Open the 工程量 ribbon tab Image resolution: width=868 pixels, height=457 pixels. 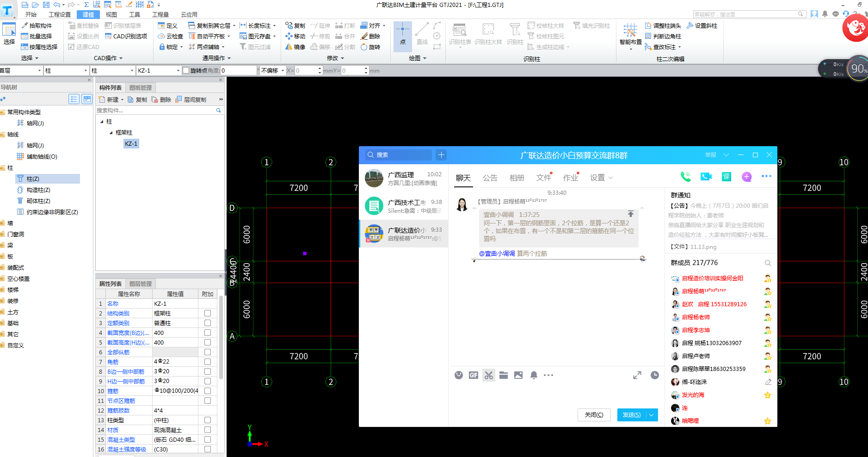pyautogui.click(x=160, y=14)
